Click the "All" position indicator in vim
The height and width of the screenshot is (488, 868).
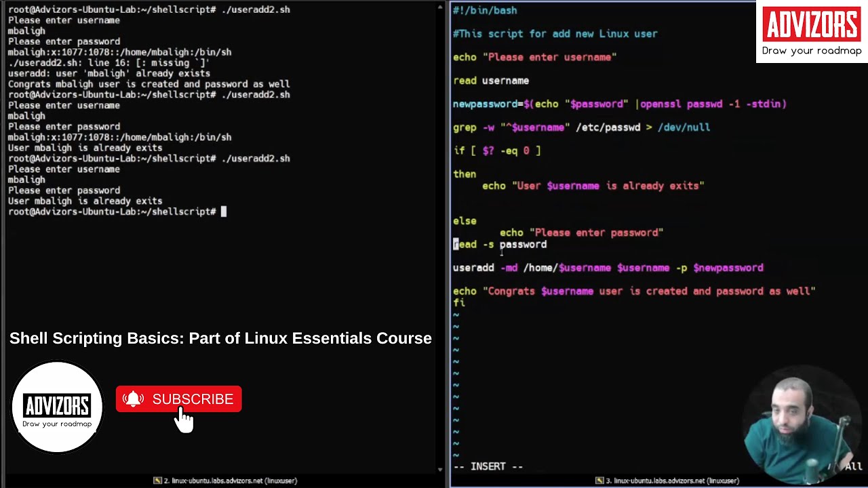853,466
